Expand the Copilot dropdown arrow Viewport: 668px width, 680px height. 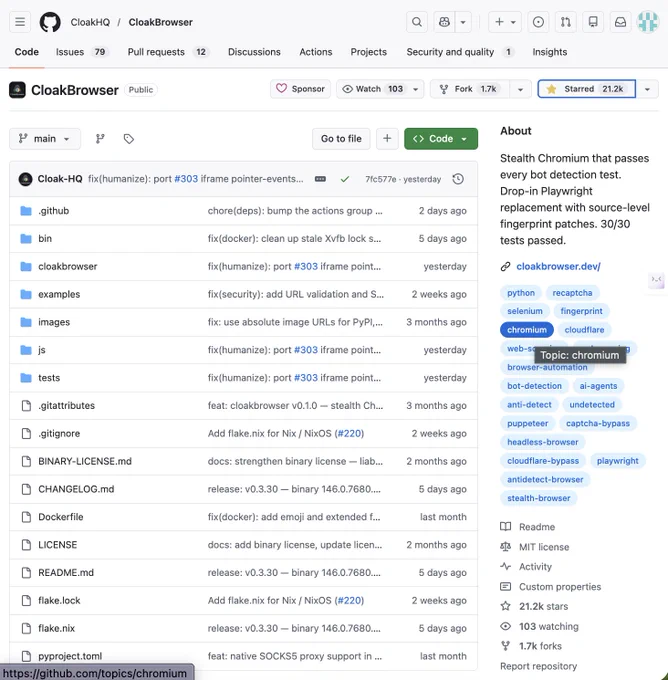[463, 22]
